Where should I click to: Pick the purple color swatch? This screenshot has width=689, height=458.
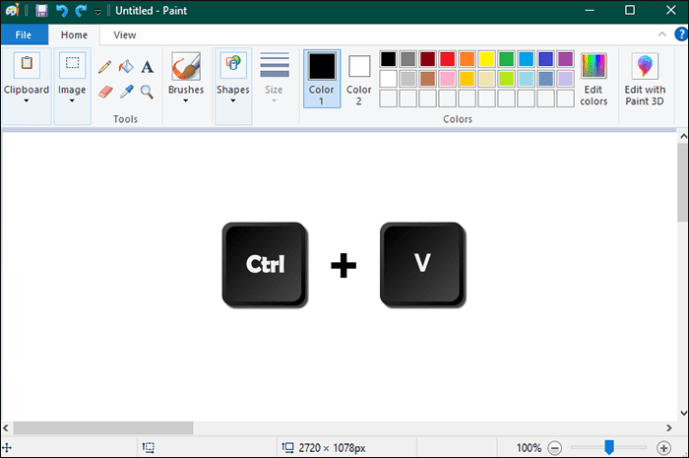click(x=566, y=58)
